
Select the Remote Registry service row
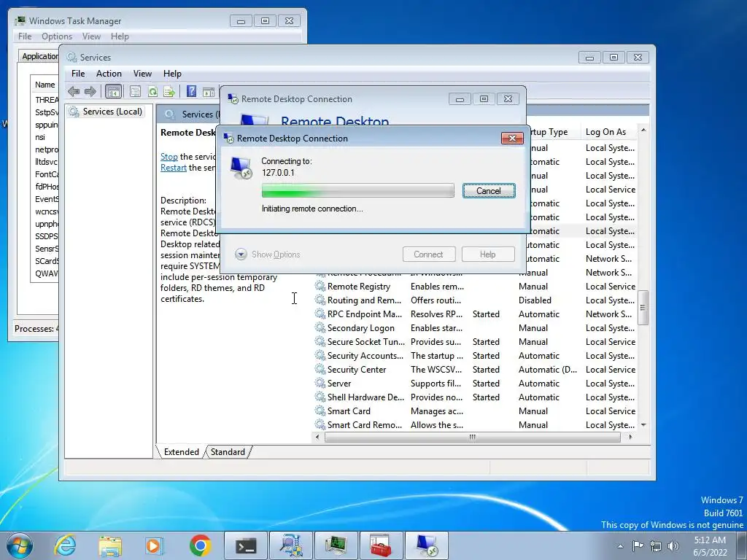475,286
